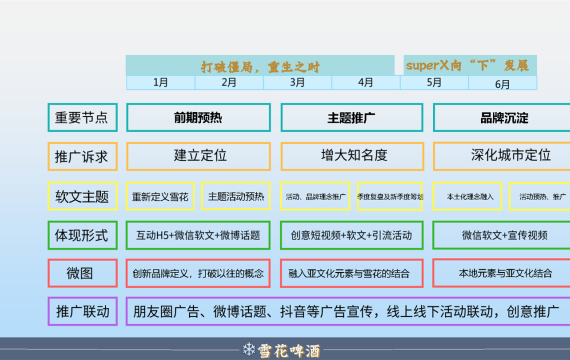Select the 主题活动预热 box
Viewport: 570px width, 360px height.
[x=236, y=196]
